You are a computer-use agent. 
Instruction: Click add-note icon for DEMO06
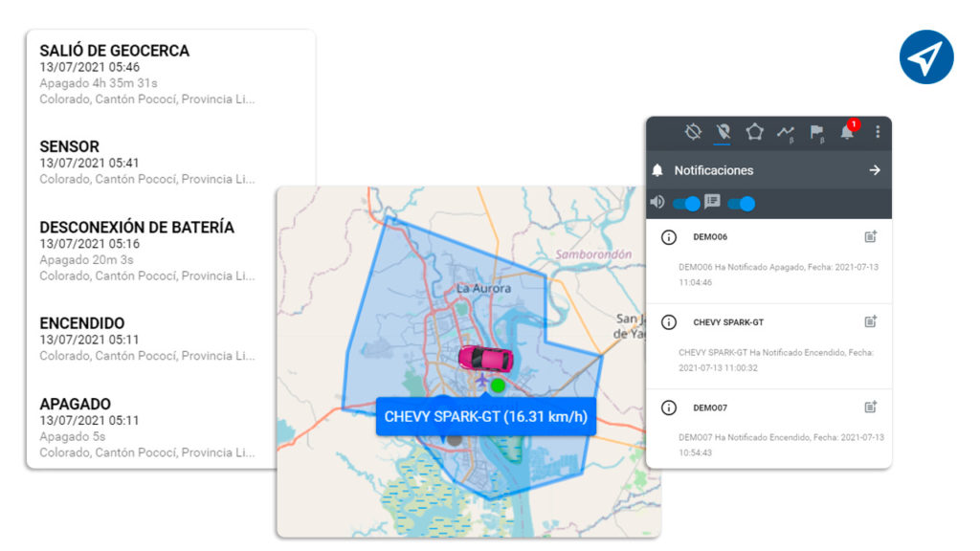click(871, 236)
